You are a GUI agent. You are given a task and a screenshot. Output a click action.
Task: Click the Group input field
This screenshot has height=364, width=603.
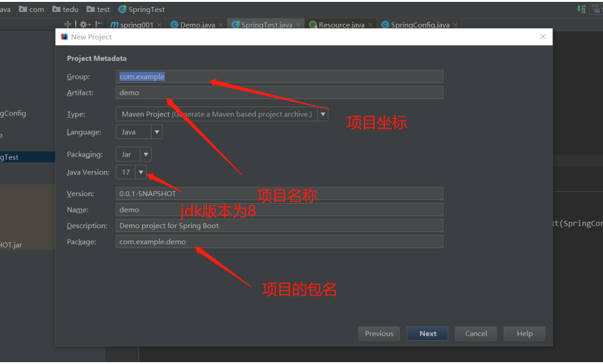click(x=279, y=76)
